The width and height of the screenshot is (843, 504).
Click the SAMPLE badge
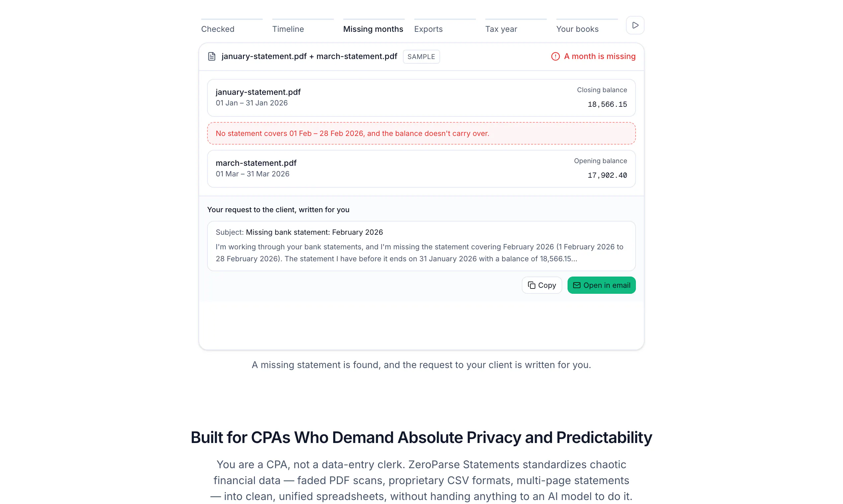click(x=421, y=57)
